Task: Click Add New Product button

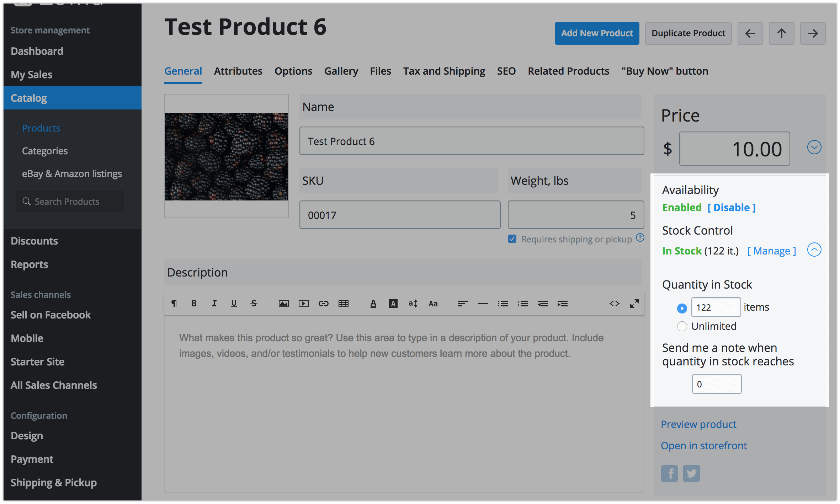Action: (x=597, y=33)
